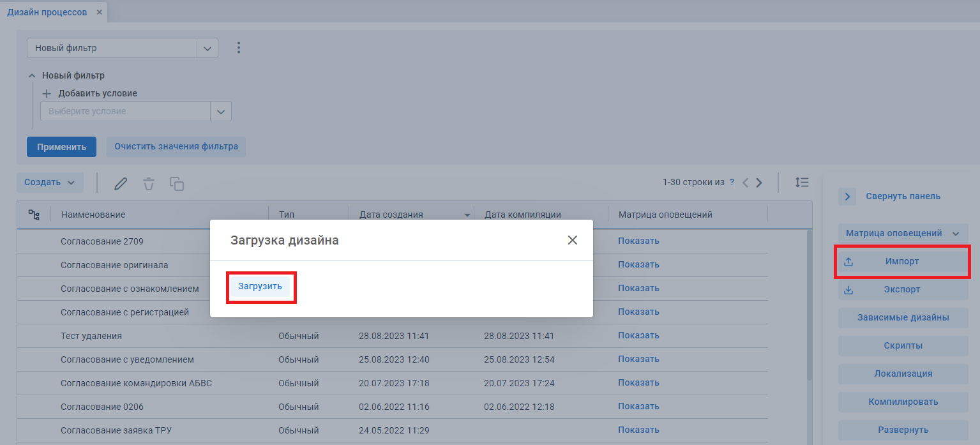This screenshot has height=445, width=980.
Task: Click compilation date 25.08.2023 12:54 cell
Action: click(519, 359)
